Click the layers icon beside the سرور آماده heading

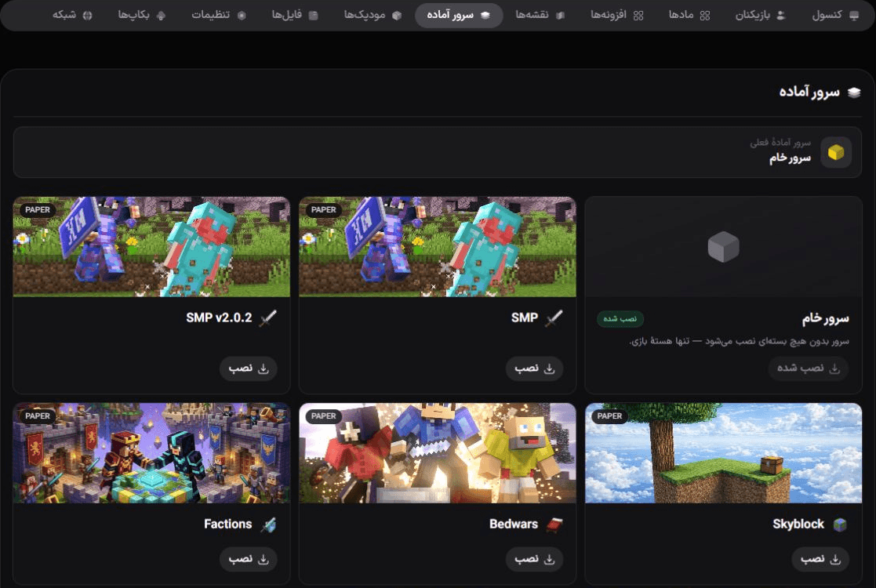854,93
